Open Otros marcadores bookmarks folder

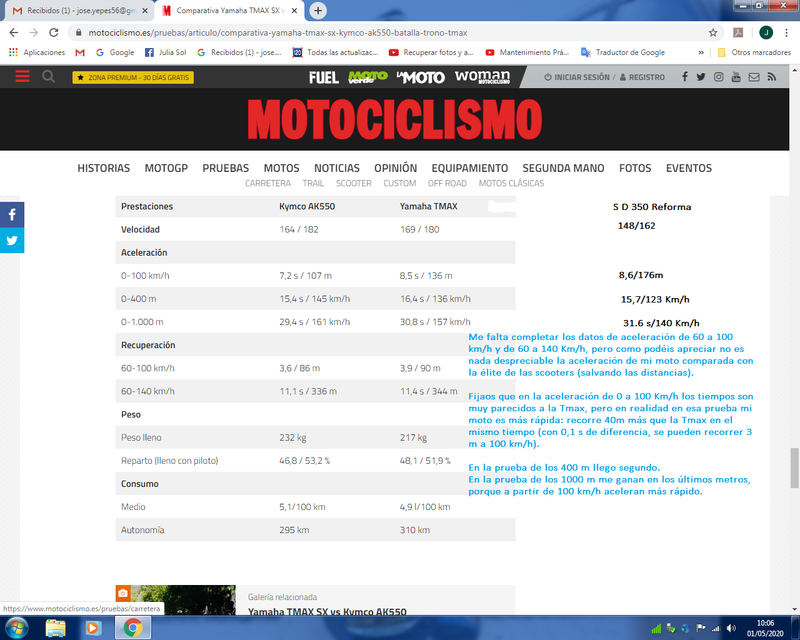pos(754,52)
